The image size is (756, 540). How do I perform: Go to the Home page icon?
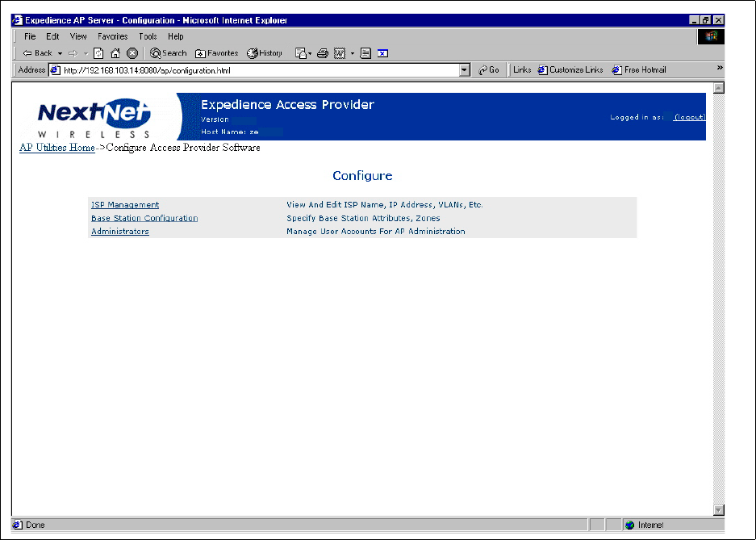115,53
